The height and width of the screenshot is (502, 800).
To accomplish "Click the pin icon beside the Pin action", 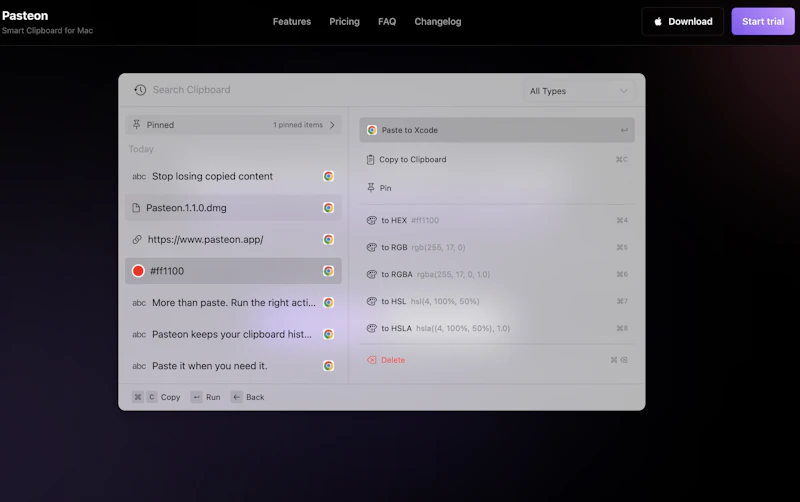I will (371, 188).
